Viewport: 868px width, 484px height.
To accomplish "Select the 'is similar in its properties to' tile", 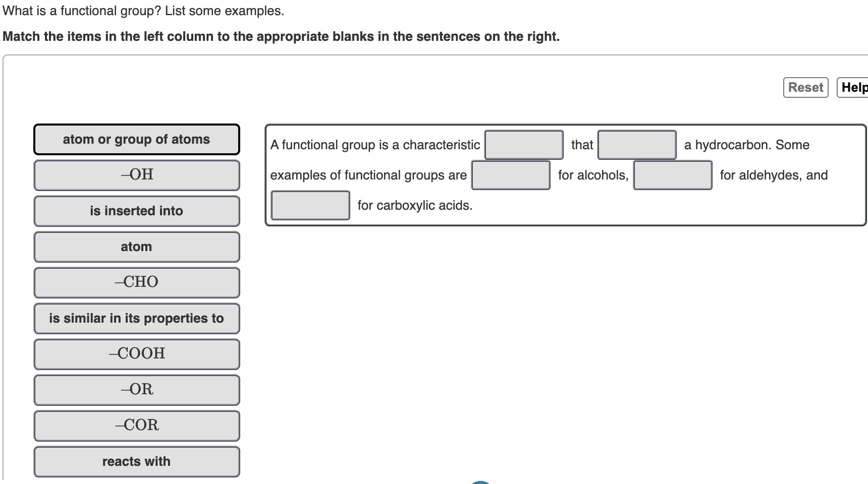I will point(136,318).
